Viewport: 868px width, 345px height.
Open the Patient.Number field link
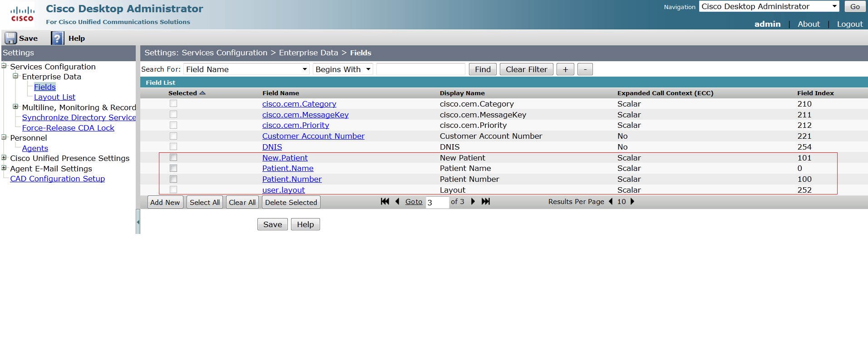[292, 179]
